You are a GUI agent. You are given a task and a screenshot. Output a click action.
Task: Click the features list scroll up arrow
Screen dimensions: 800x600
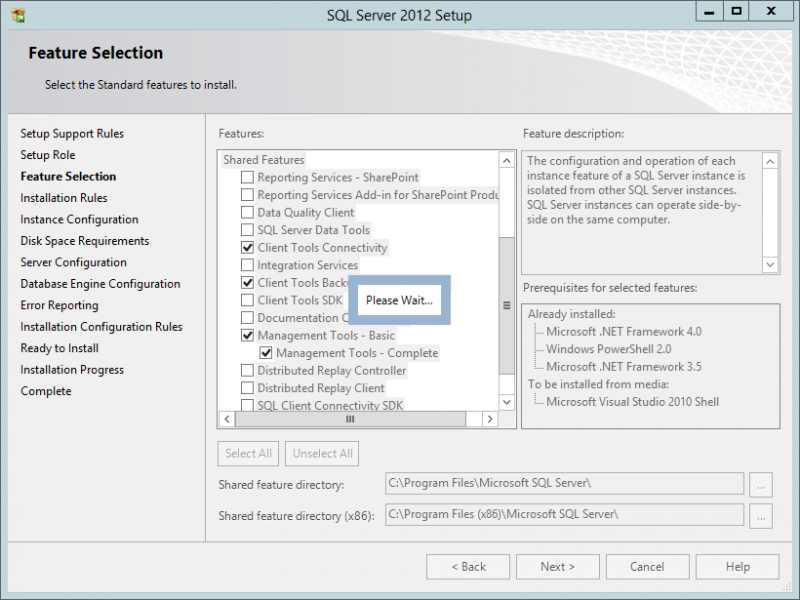[507, 161]
